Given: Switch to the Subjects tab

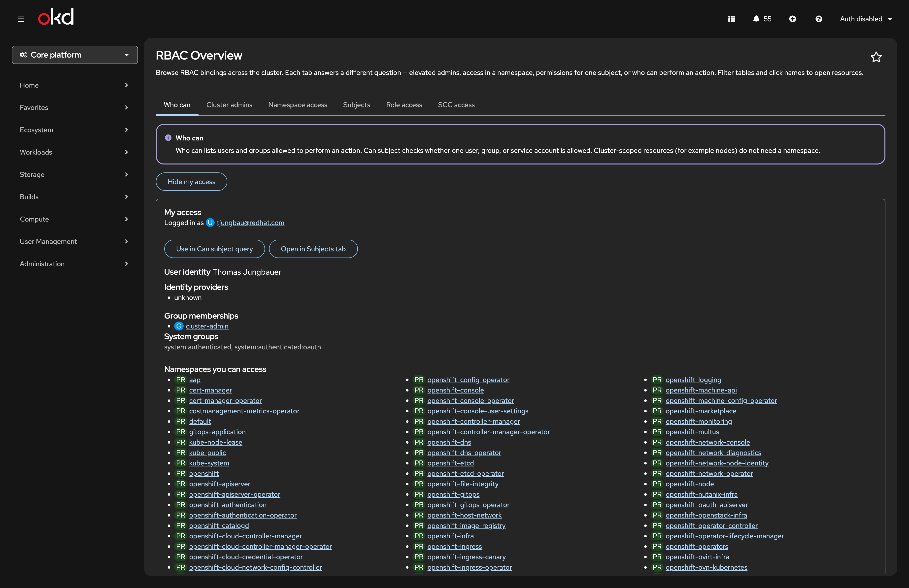Looking at the screenshot, I should point(356,105).
